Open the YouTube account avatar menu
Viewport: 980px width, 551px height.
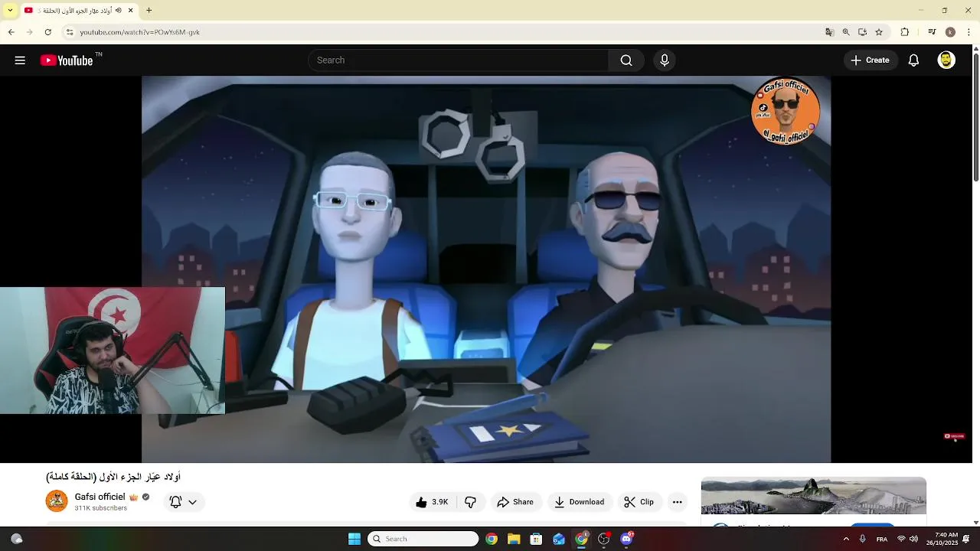(946, 60)
